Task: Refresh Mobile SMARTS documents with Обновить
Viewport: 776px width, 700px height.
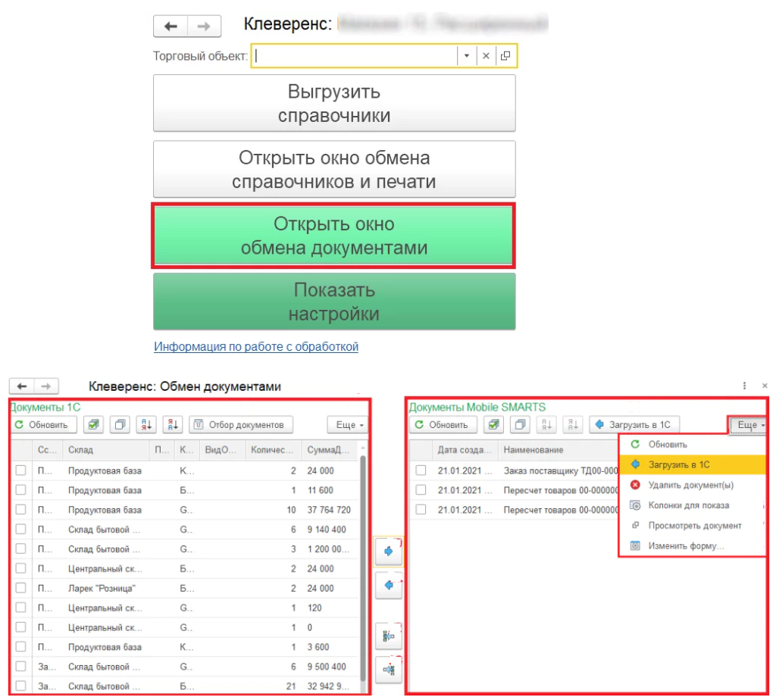Action: [x=443, y=424]
